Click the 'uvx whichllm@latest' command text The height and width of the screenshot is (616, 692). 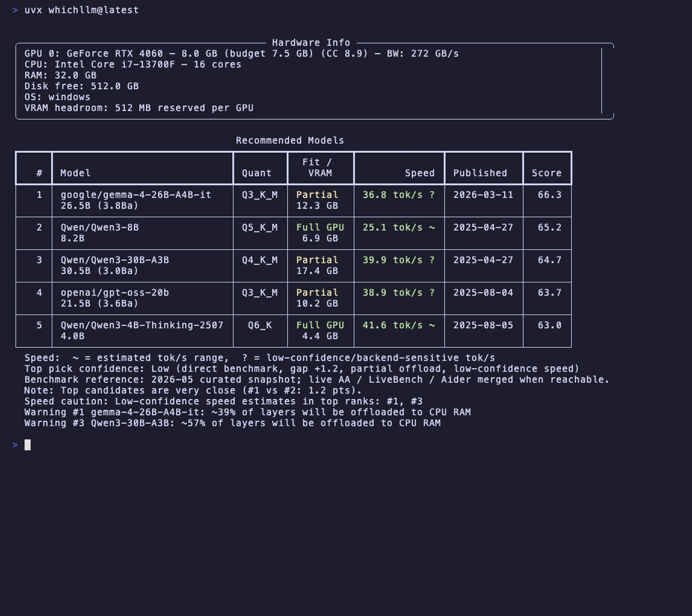click(x=82, y=10)
